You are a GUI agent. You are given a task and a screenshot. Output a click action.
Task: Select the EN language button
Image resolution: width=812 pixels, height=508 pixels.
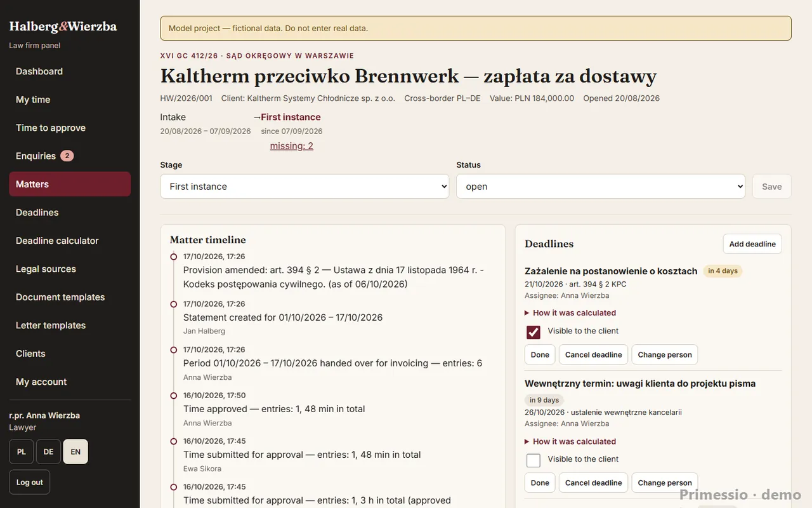75,451
